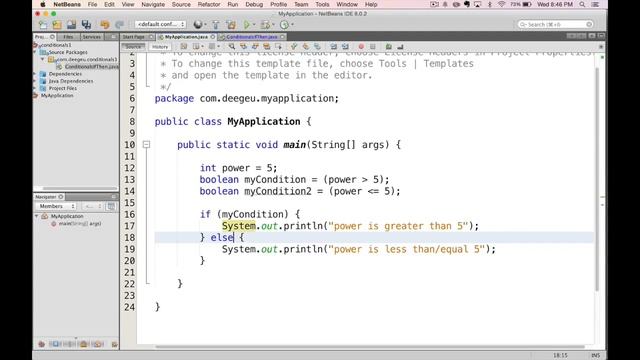
Task: Click the Shift Line Left icon
Action: [x=333, y=47]
